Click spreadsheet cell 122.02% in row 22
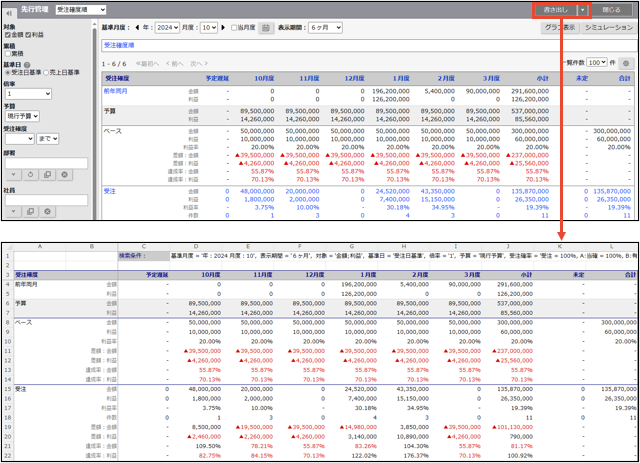The image size is (640, 463). coord(364,456)
